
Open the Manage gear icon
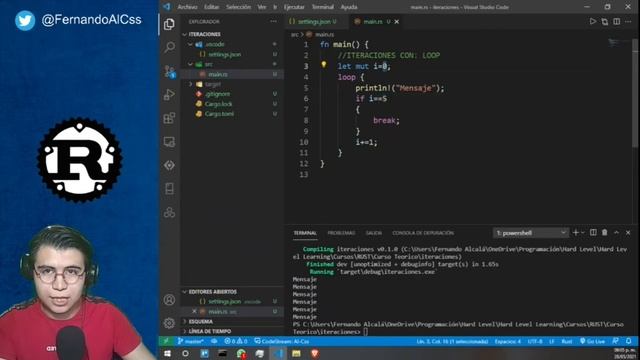point(169,323)
